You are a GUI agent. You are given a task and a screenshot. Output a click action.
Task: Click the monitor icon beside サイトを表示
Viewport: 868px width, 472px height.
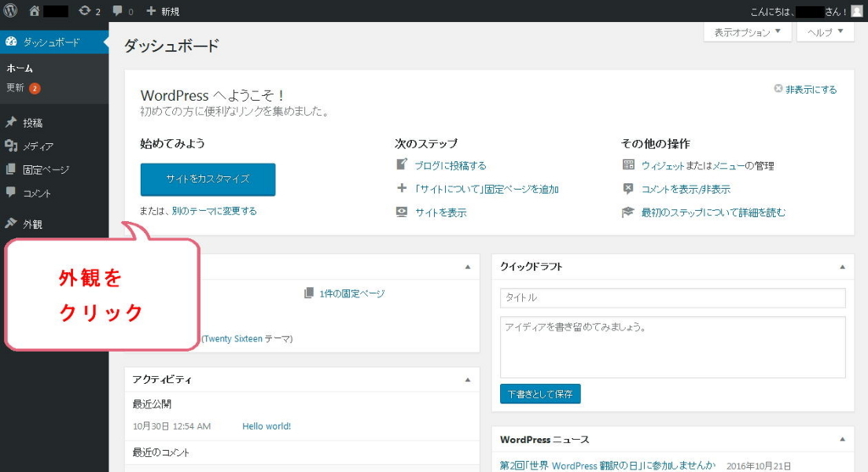pos(402,212)
